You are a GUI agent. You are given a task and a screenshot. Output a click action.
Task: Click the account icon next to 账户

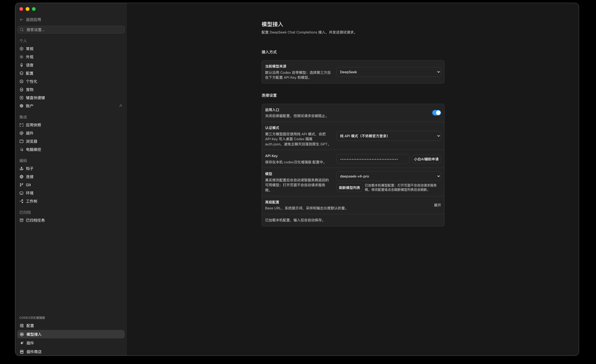(22, 106)
